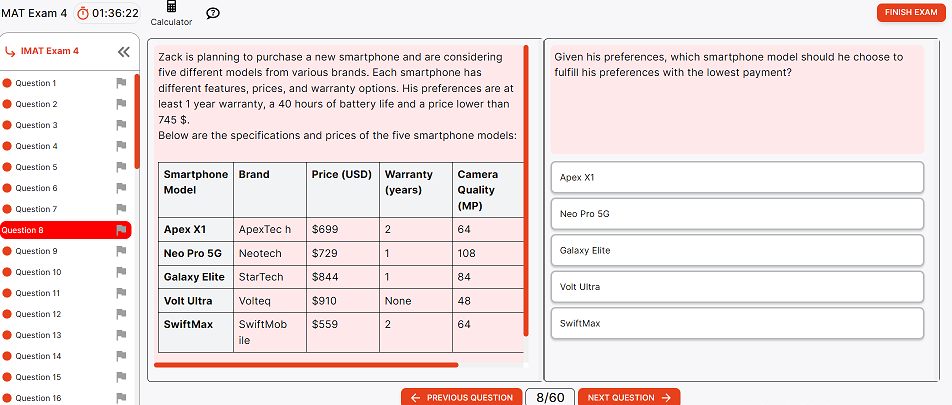This screenshot has width=952, height=405.
Task: Open Question 5 from the list
Action: pyautogui.click(x=36, y=167)
